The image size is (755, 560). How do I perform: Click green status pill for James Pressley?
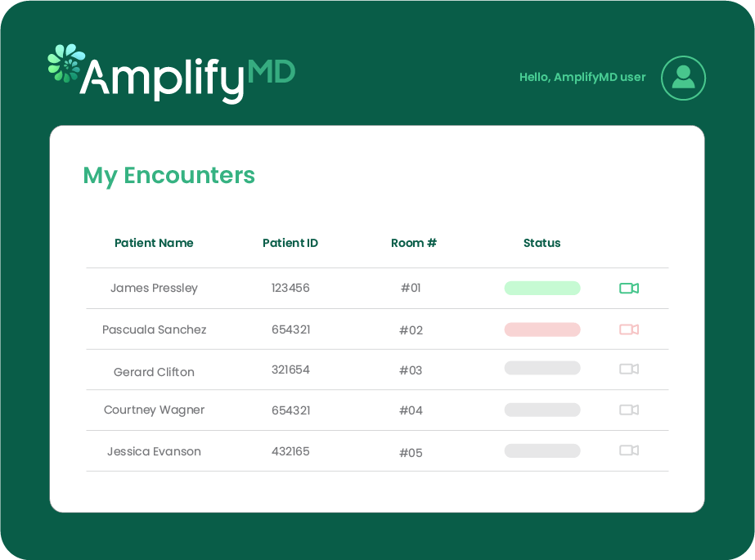(x=542, y=289)
